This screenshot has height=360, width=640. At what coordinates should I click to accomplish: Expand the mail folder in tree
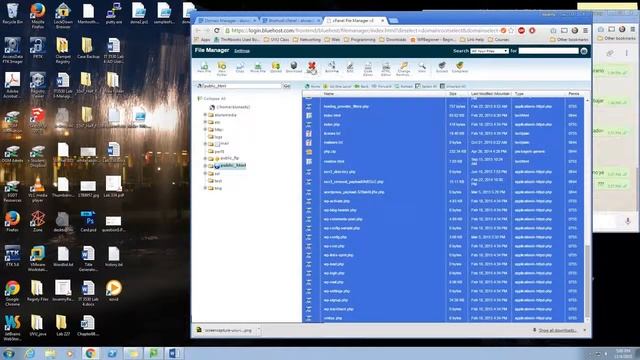click(205, 144)
